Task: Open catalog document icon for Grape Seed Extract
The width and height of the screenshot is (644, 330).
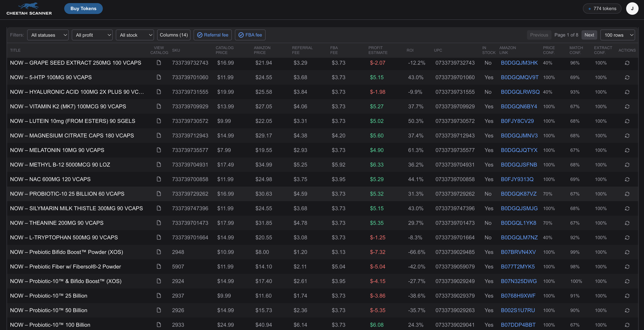Action: [x=159, y=63]
